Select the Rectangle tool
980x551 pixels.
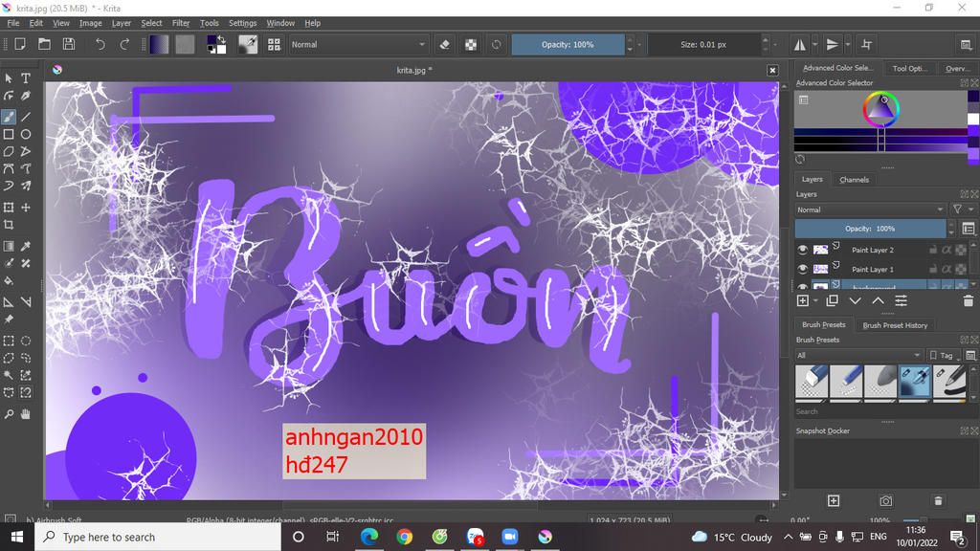pos(9,134)
